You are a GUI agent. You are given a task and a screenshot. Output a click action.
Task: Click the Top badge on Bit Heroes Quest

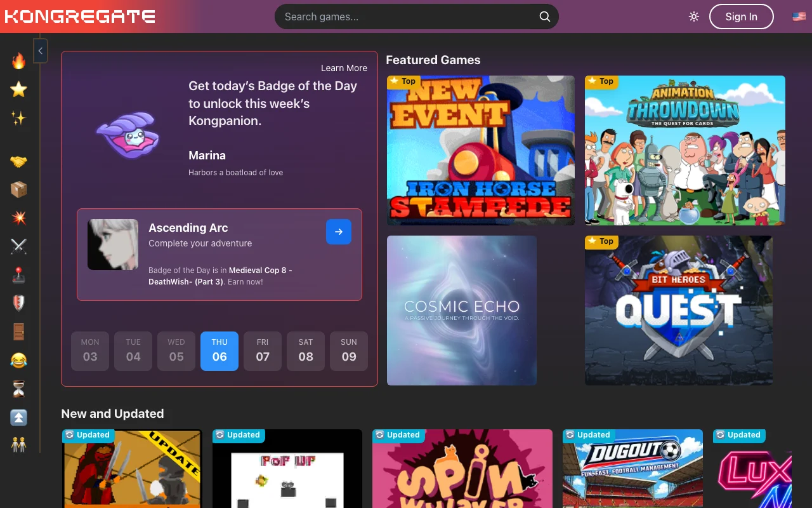point(601,241)
